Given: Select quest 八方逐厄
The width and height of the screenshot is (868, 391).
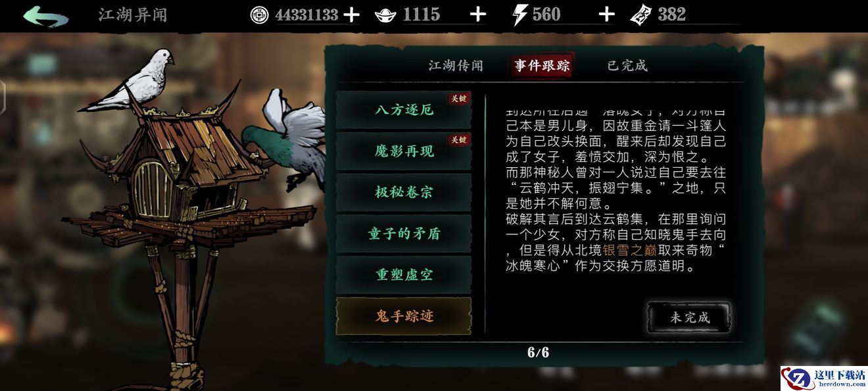Looking at the screenshot, I should tap(404, 110).
